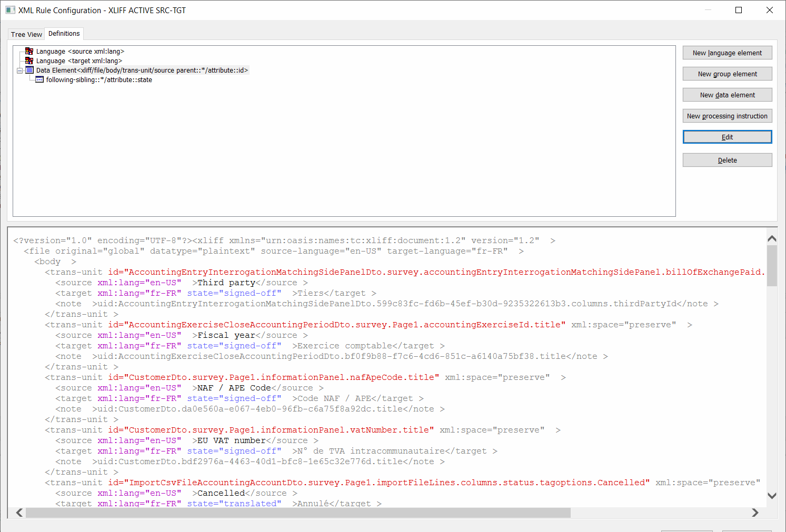The height and width of the screenshot is (532, 786).
Task: Select the following-sibling::*/attribute::state tree entry
Action: [x=99, y=79]
